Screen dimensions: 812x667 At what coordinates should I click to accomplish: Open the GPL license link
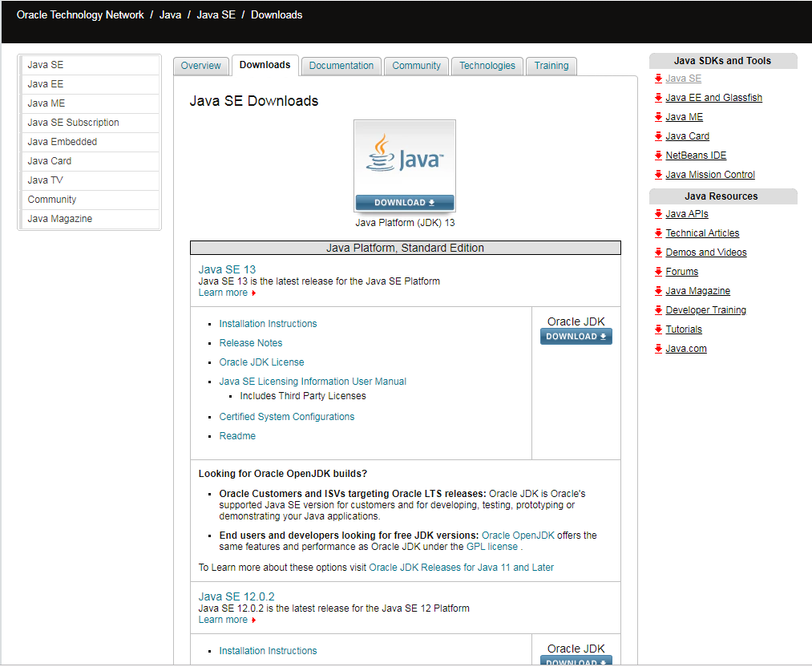pos(492,547)
